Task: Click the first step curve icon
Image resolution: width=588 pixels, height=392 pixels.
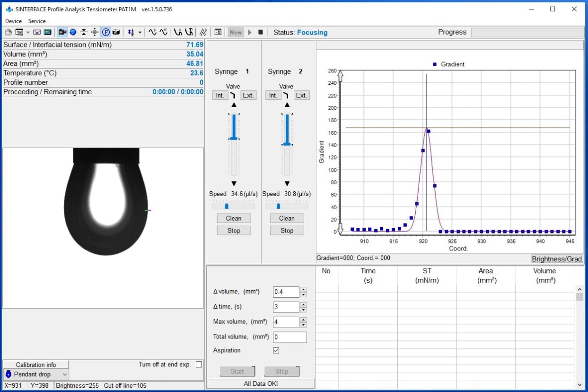Action: coord(178,32)
